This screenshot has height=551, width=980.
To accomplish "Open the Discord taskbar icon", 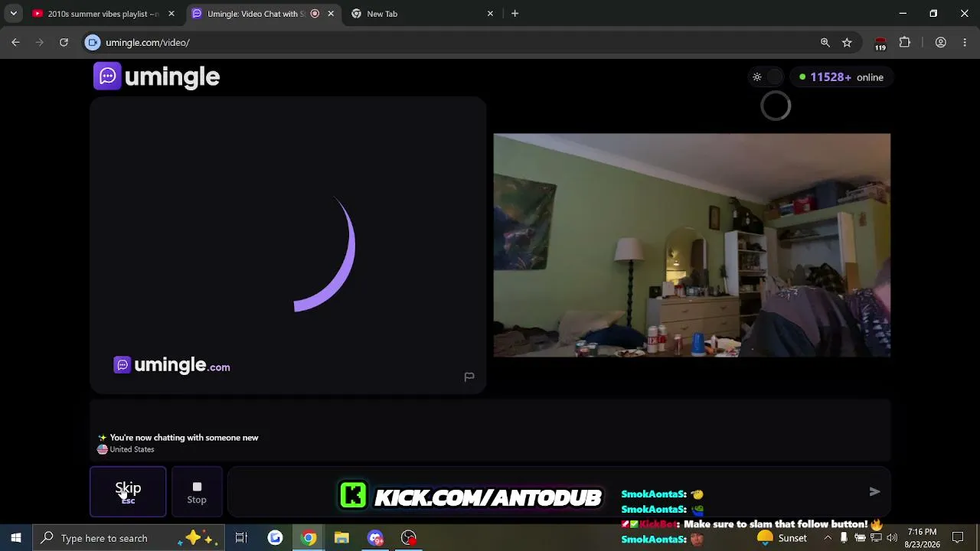I will coord(375,538).
